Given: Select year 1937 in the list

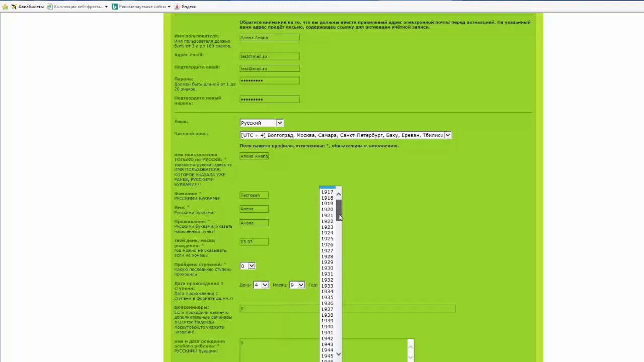Looking at the screenshot, I should (327, 309).
